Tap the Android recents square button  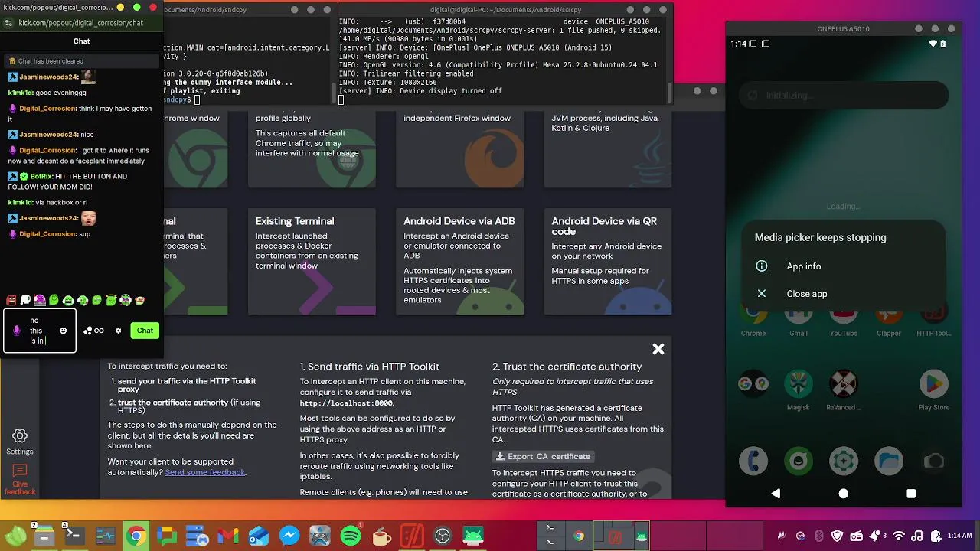point(911,494)
